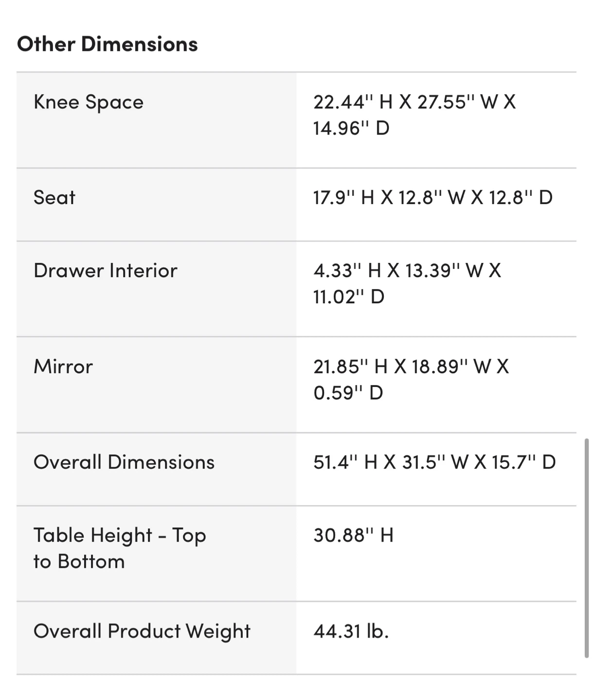The width and height of the screenshot is (593, 700).
Task: Click the vertical scrollbar thumb
Action: (x=587, y=548)
